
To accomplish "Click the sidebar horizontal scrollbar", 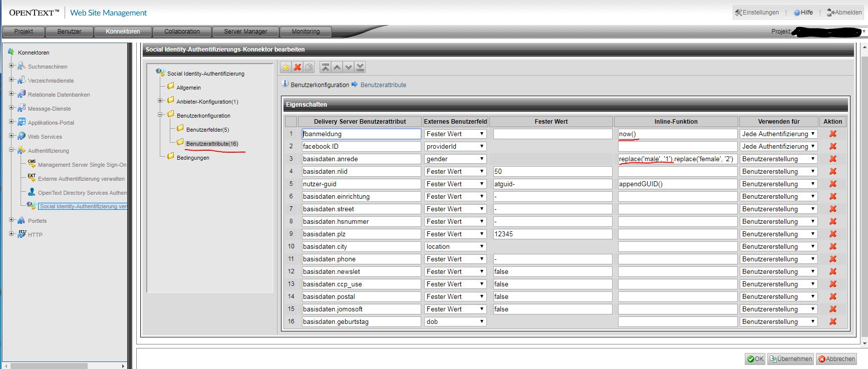I will [x=49, y=366].
